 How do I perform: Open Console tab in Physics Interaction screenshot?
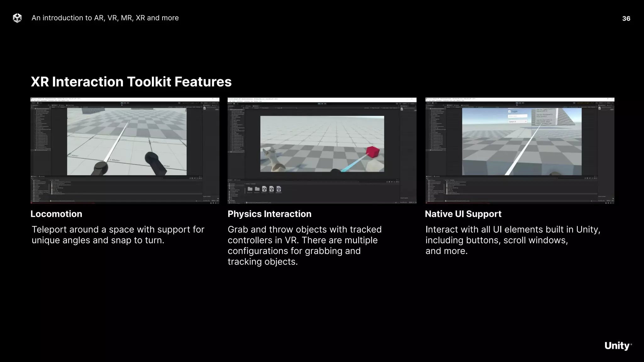coord(237,180)
